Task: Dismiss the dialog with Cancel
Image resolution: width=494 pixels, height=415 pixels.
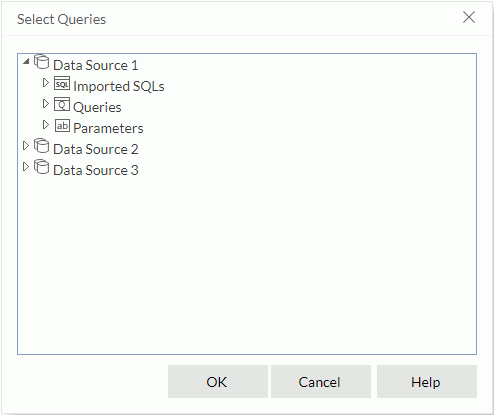Action: point(321,382)
